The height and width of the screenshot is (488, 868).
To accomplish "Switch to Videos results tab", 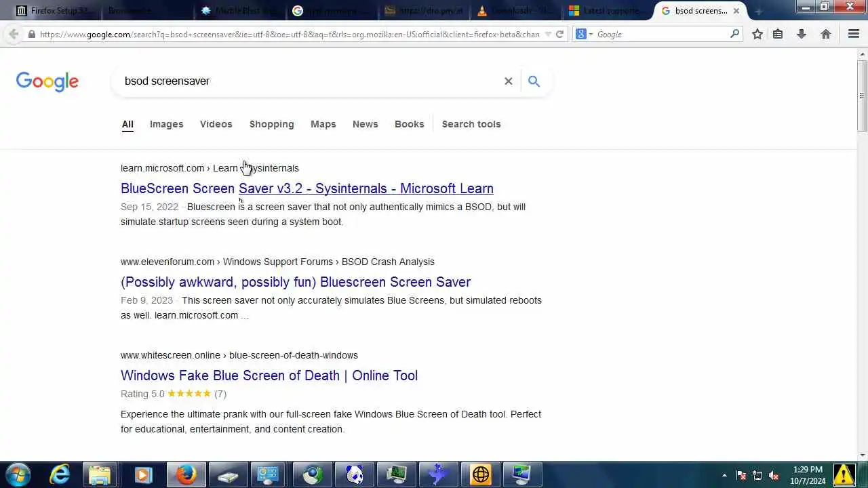I will [216, 124].
